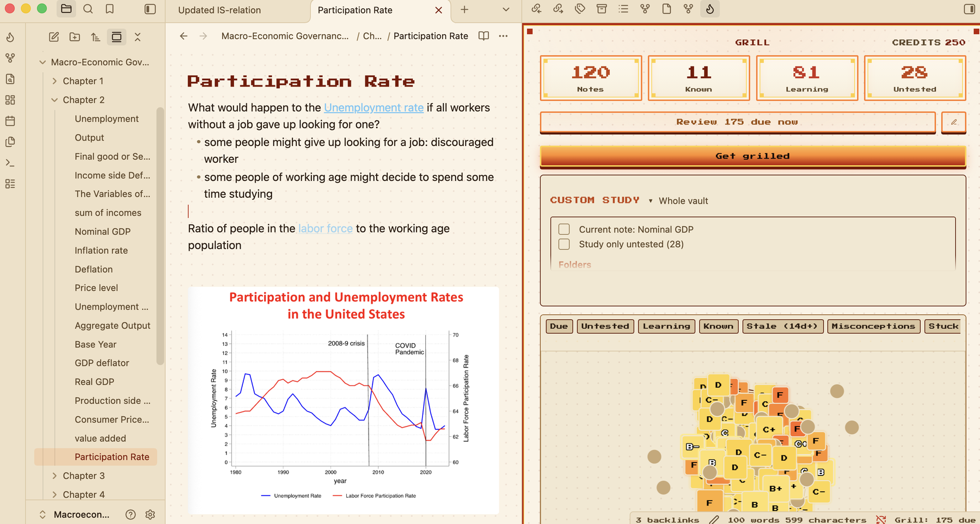This screenshot has width=980, height=524.
Task: Expand the Chapter 3 folder
Action: [54, 476]
